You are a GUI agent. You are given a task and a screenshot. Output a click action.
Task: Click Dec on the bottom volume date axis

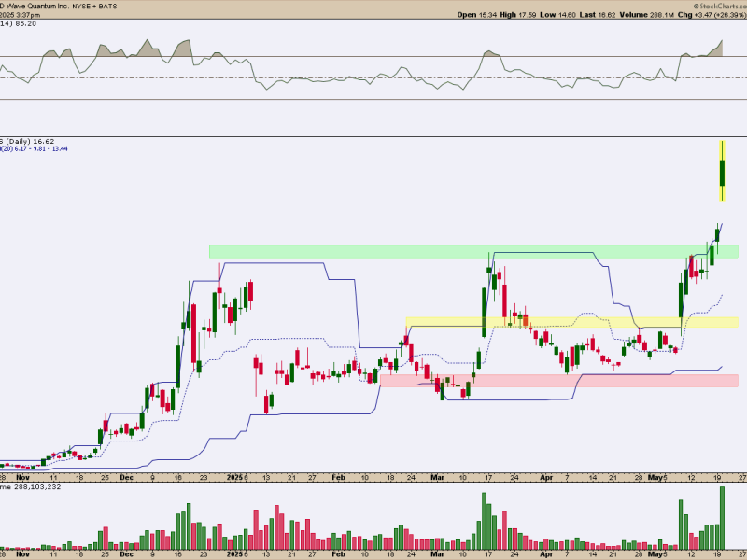click(126, 554)
